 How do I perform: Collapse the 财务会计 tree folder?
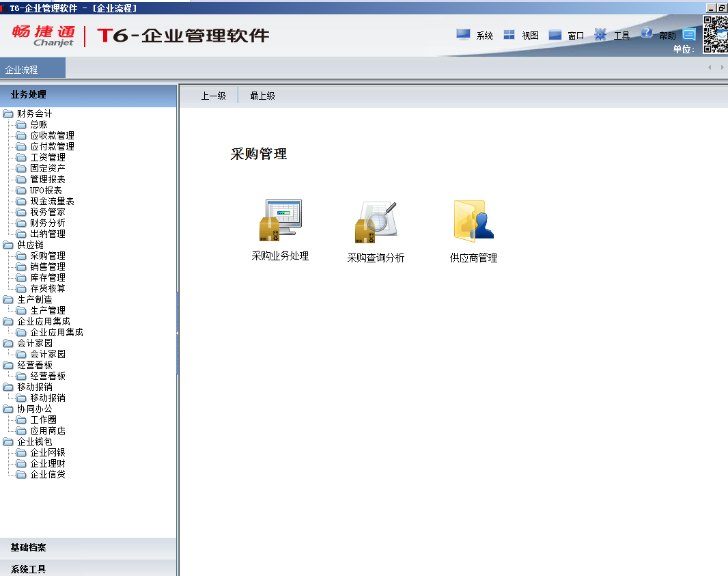8,114
